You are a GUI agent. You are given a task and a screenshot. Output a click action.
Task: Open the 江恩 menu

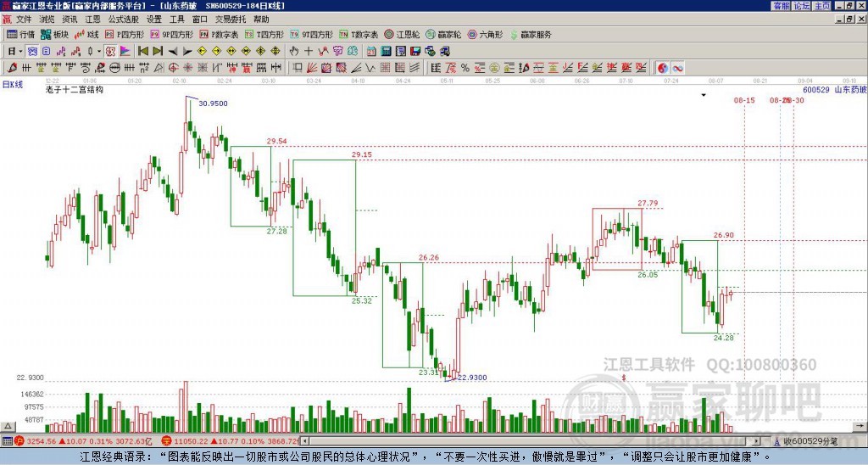[x=92, y=20]
